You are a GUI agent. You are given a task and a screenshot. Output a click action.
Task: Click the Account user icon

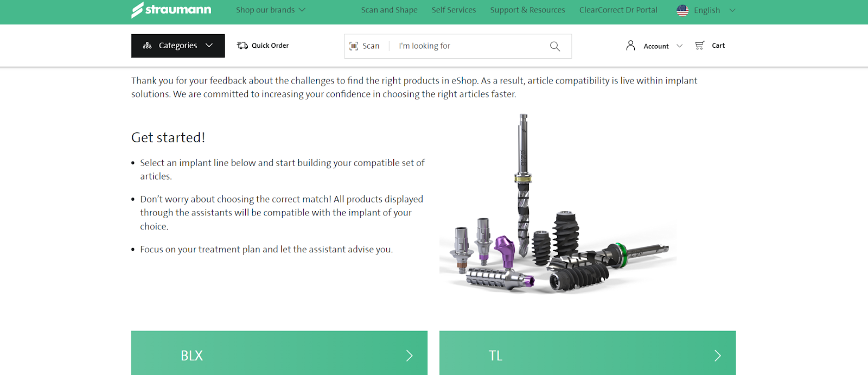[x=630, y=46]
